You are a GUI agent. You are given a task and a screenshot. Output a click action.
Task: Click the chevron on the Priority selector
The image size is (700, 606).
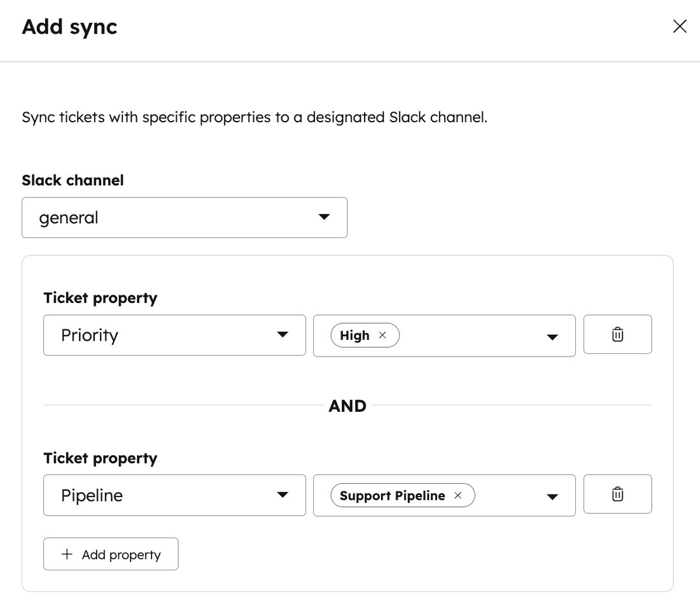(x=282, y=335)
